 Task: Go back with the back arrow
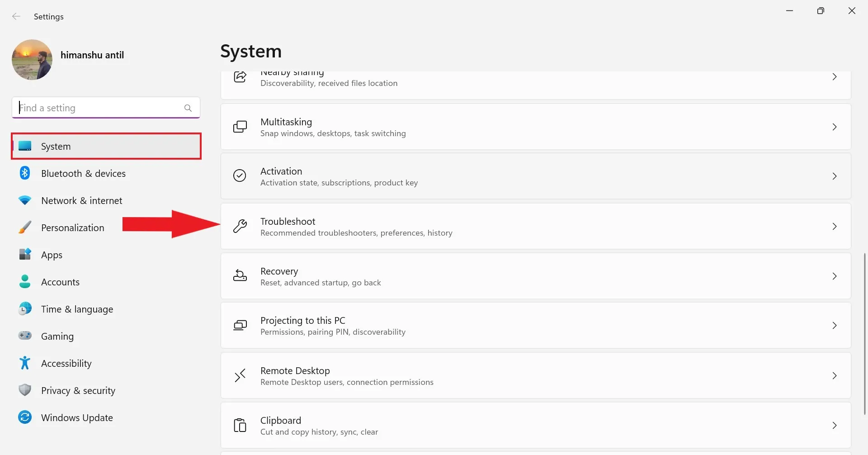16,17
